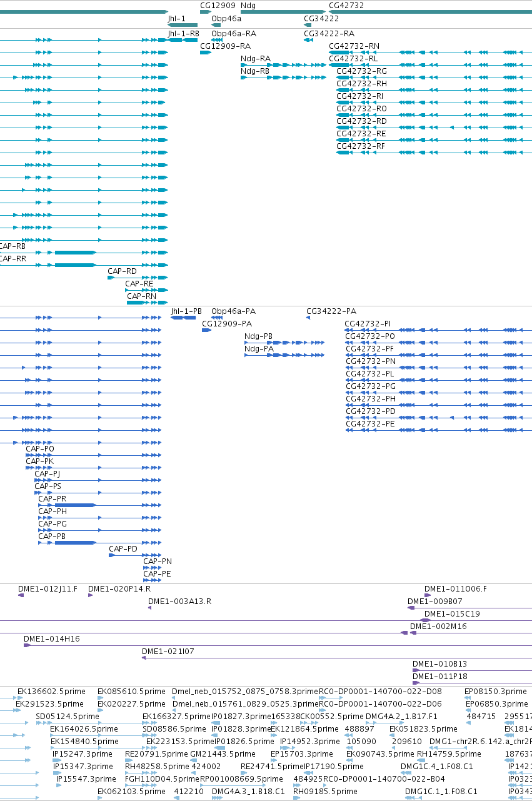Image resolution: width=532 pixels, height=801 pixels.
Task: Click protein Ndg-PA
Action: (x=259, y=348)
